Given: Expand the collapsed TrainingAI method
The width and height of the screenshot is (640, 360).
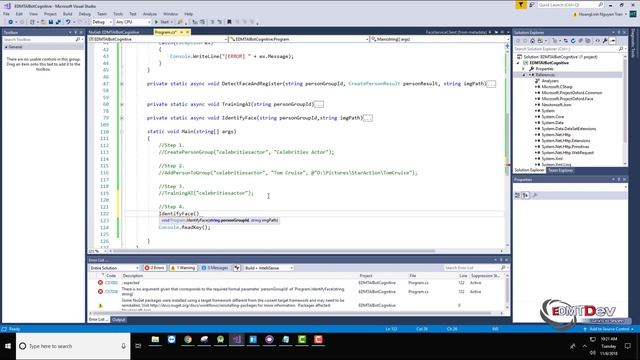Looking at the screenshot, I should tap(122, 104).
